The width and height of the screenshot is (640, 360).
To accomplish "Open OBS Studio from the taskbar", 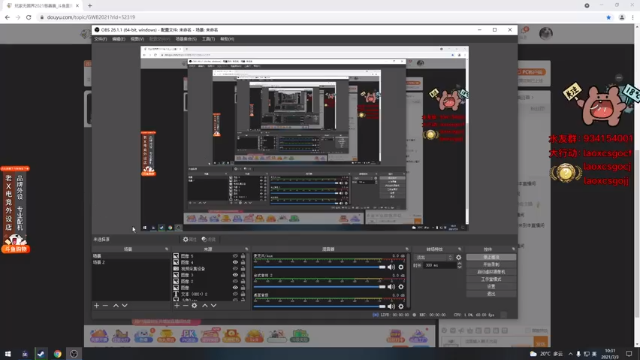I will [74, 354].
